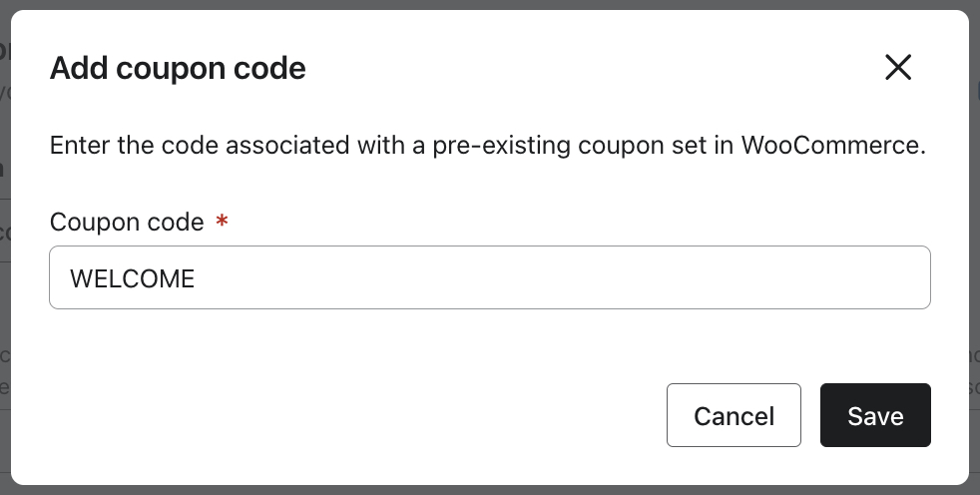Click the red required asterisk
Image resolution: width=980 pixels, height=495 pixels.
[222, 221]
